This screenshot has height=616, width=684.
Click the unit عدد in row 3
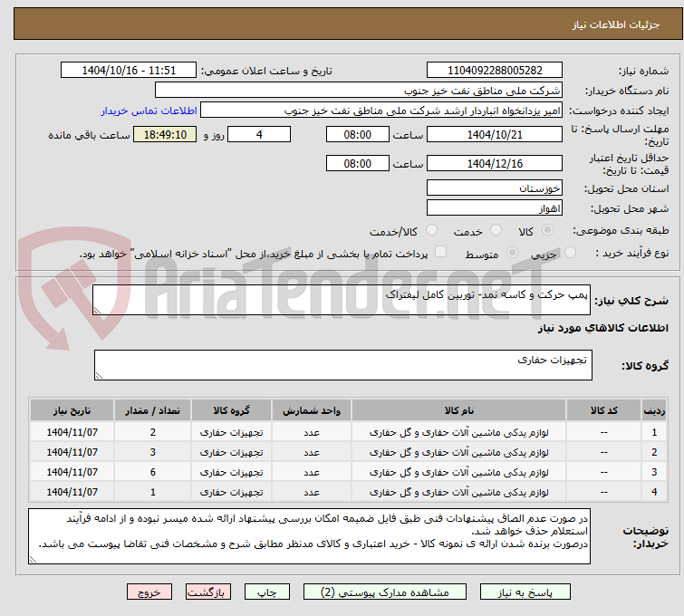pos(312,472)
